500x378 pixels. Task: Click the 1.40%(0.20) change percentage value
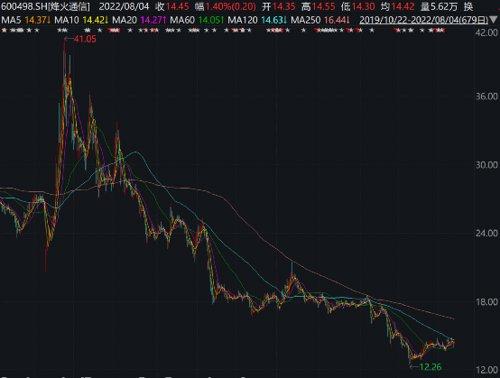click(x=230, y=6)
